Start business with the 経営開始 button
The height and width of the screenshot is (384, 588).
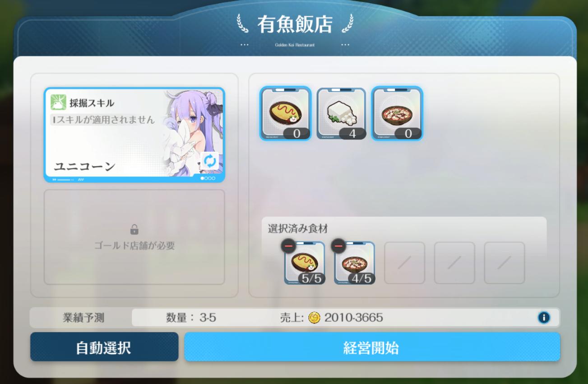(x=372, y=347)
